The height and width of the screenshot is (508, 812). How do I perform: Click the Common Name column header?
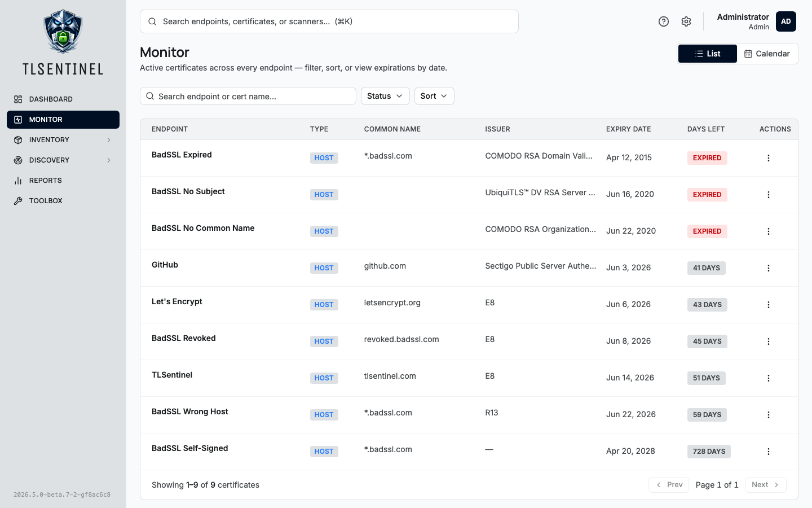pos(392,129)
